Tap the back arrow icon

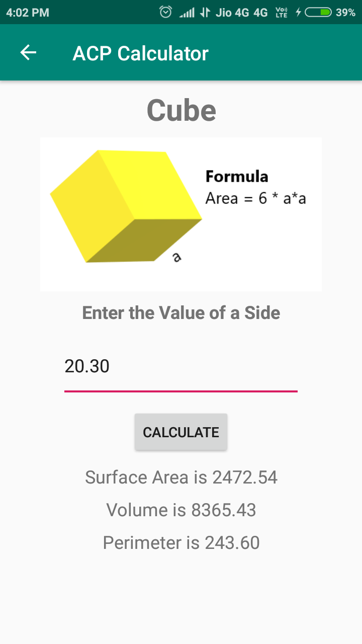[x=28, y=53]
